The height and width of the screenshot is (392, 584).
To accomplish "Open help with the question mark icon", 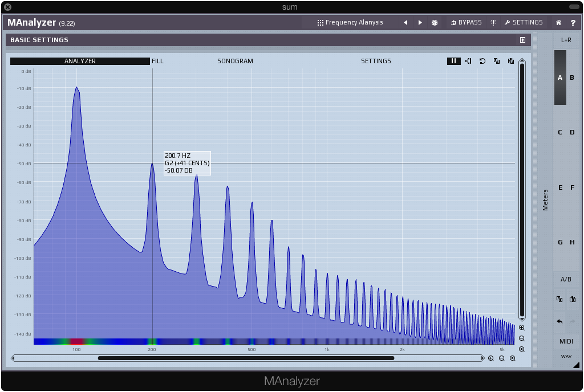I will point(573,23).
